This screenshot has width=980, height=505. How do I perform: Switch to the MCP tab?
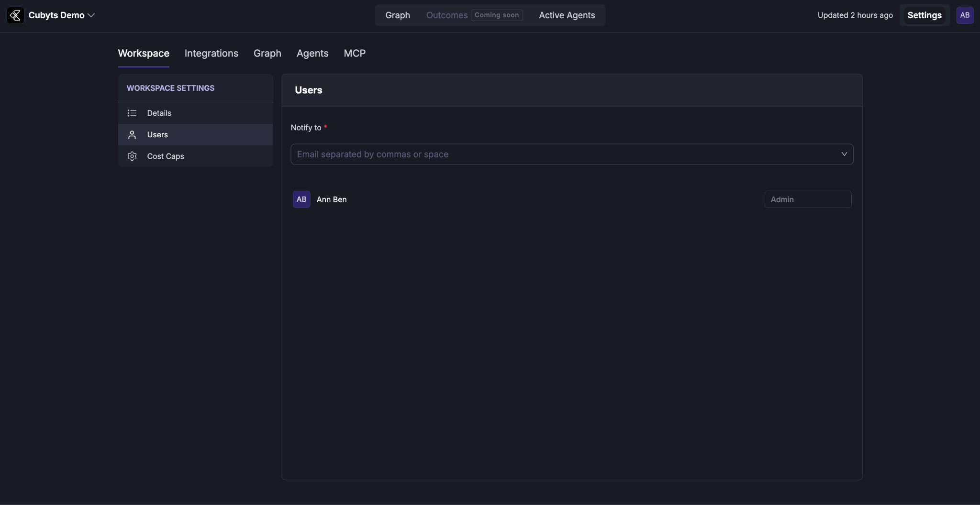(355, 54)
